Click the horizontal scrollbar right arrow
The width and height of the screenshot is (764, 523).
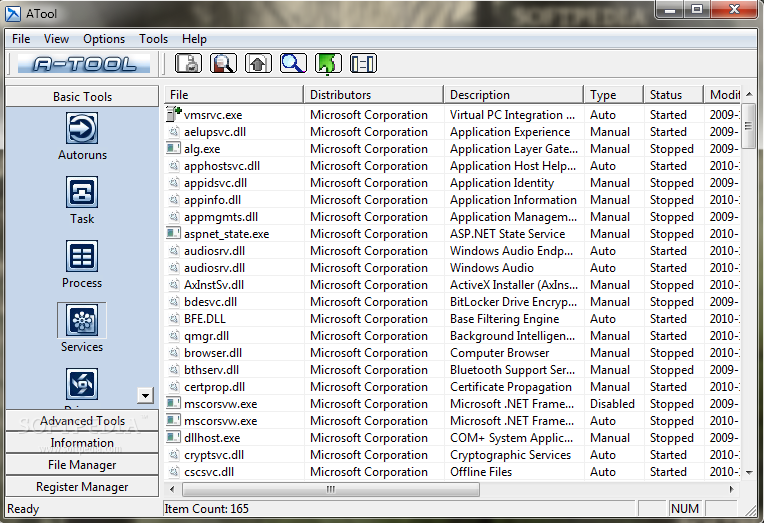(x=732, y=489)
